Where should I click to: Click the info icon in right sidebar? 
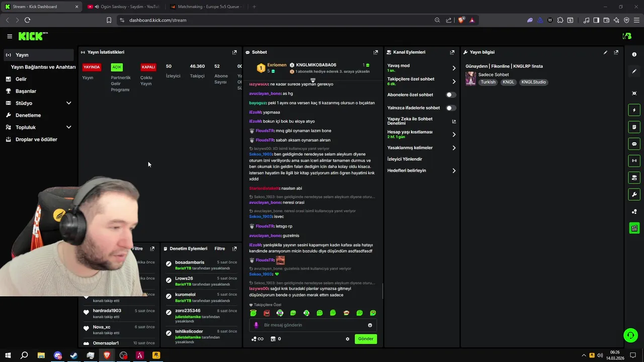(x=634, y=54)
